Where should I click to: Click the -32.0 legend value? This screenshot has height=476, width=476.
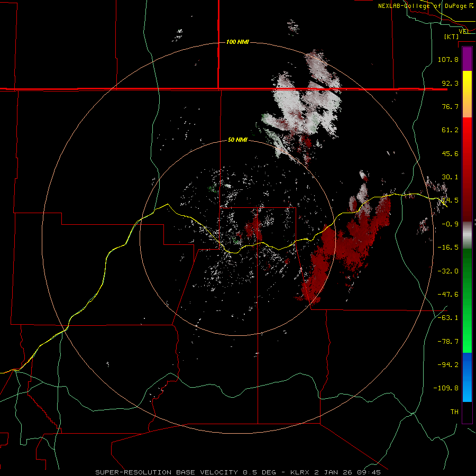click(448, 271)
